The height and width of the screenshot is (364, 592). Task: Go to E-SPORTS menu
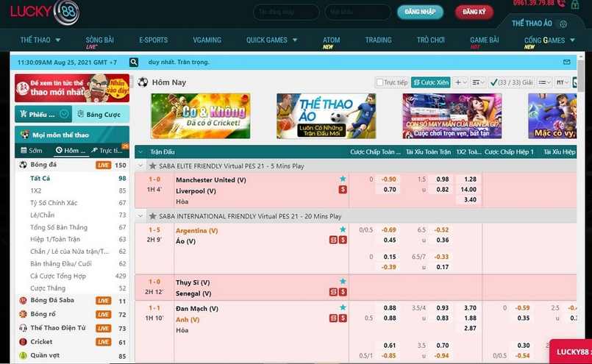click(x=153, y=40)
